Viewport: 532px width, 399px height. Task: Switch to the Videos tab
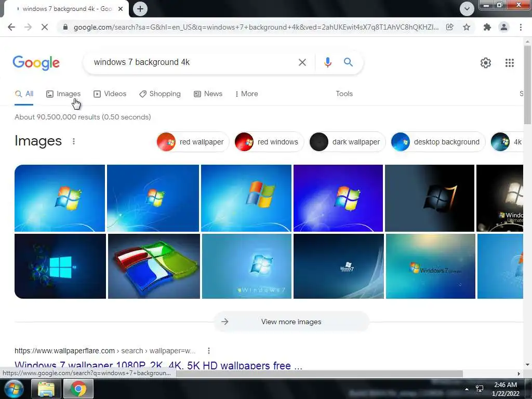tap(110, 94)
